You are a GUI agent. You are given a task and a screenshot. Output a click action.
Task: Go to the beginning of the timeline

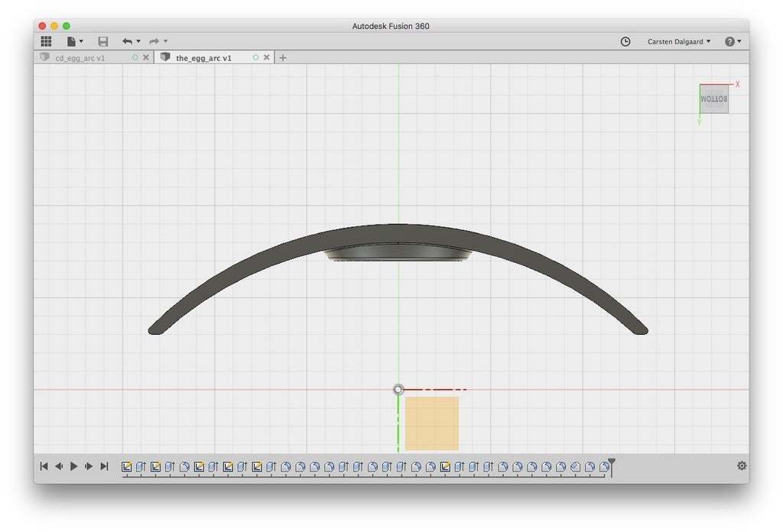(x=44, y=466)
